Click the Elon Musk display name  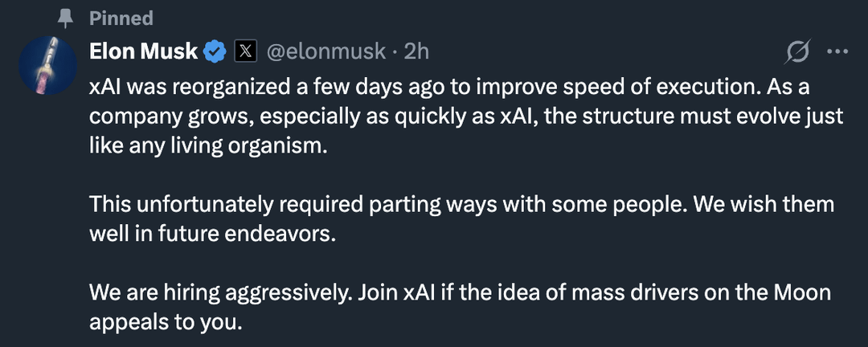point(143,52)
